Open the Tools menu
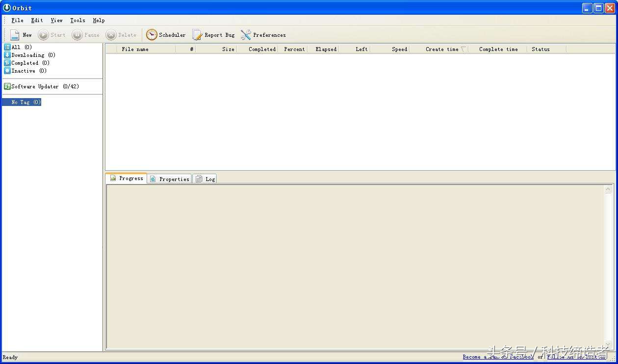Image resolution: width=618 pixels, height=364 pixels. coord(77,20)
